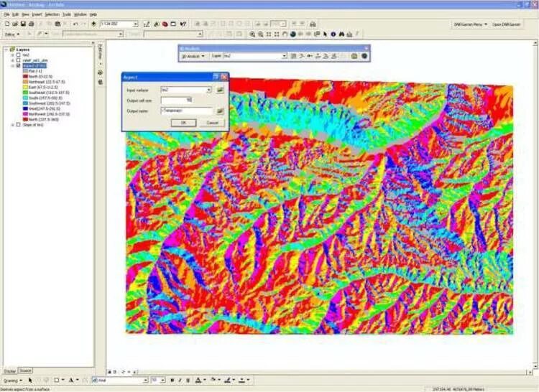
Task: Open the Window menu
Action: [80, 14]
